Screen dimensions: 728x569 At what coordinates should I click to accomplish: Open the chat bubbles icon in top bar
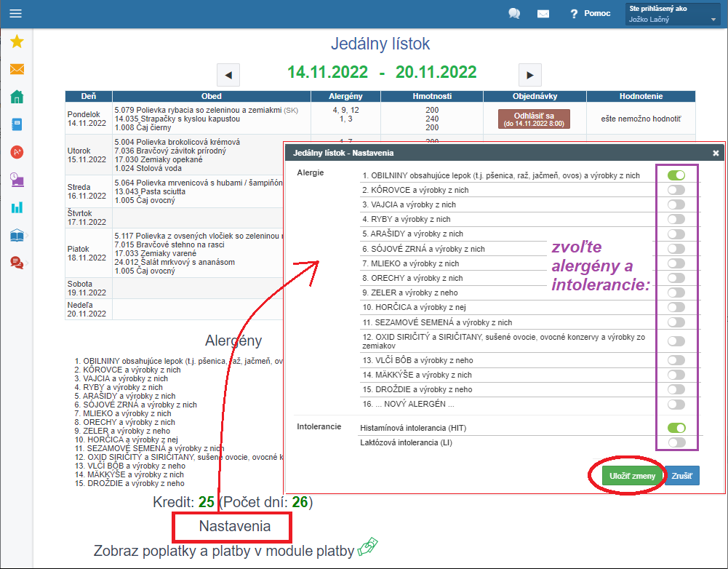click(514, 14)
